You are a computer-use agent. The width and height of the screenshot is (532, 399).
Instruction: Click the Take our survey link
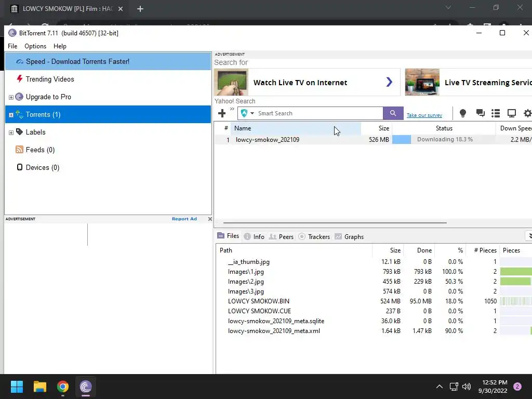click(x=424, y=115)
